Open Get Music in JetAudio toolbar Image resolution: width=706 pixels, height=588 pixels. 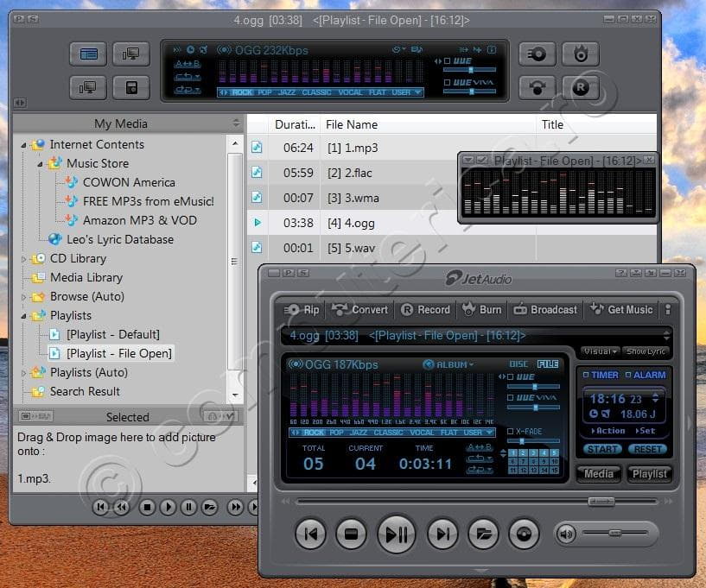coord(621,310)
